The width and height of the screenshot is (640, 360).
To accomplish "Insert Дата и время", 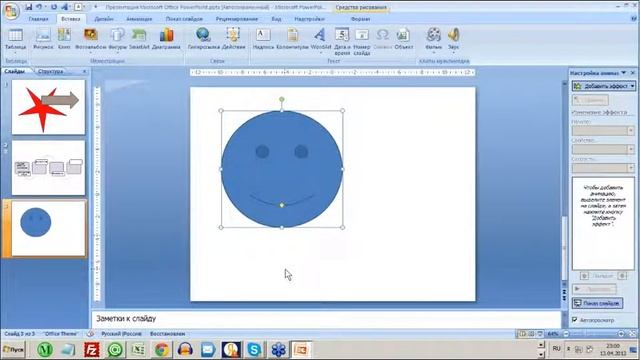I will [342, 42].
